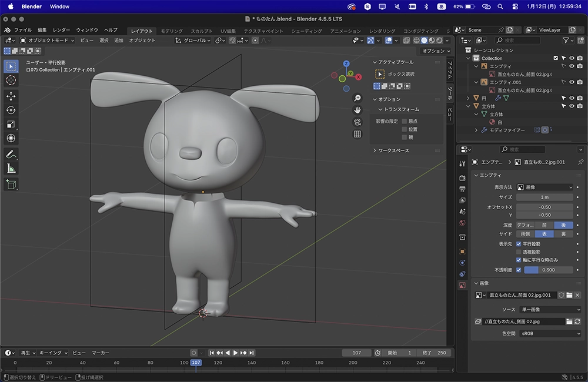Uncheck the 軸に平行な時のみ checkbox
This screenshot has width=588, height=382.
point(519,260)
